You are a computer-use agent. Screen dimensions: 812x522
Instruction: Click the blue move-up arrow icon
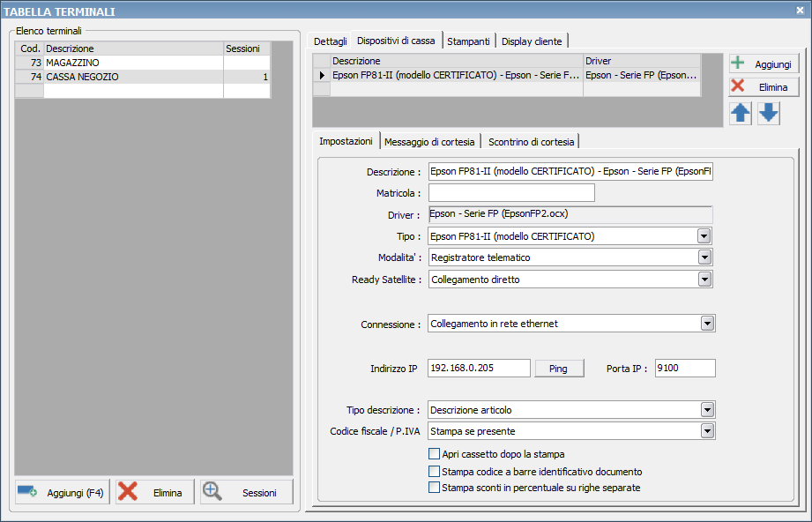pos(741,114)
